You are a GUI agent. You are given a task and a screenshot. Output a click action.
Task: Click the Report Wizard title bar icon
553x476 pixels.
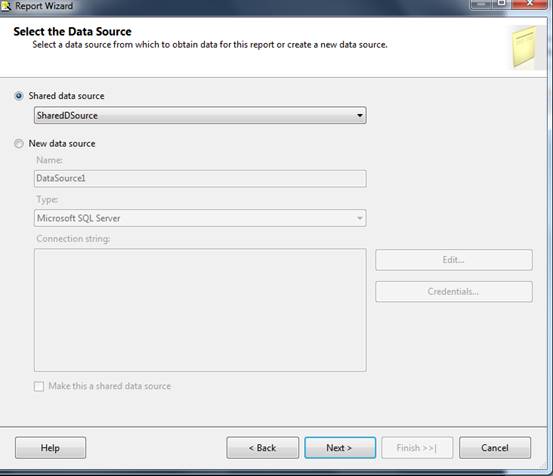tap(6, 6)
